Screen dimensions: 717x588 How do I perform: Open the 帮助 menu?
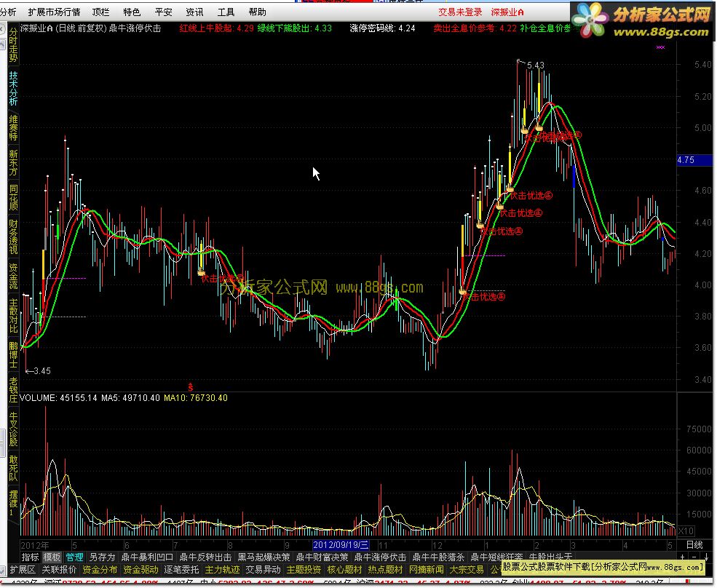point(257,12)
